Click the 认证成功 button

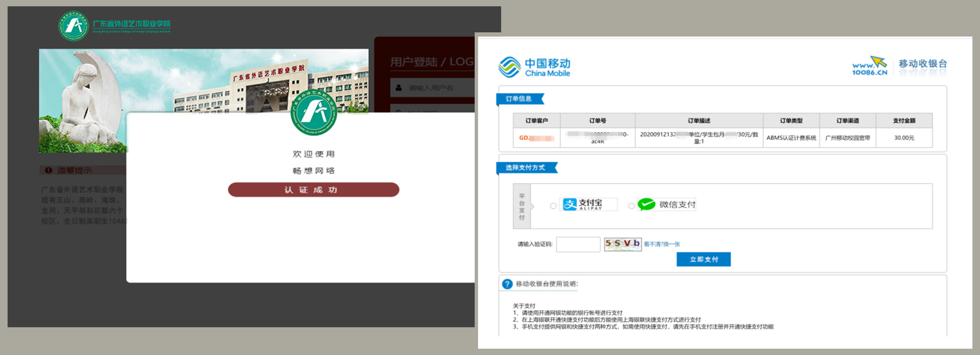tap(313, 189)
